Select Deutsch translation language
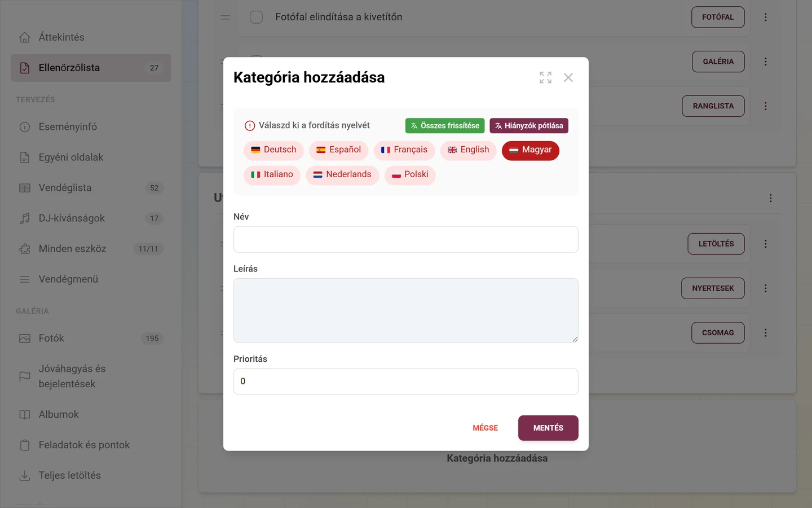 click(273, 150)
